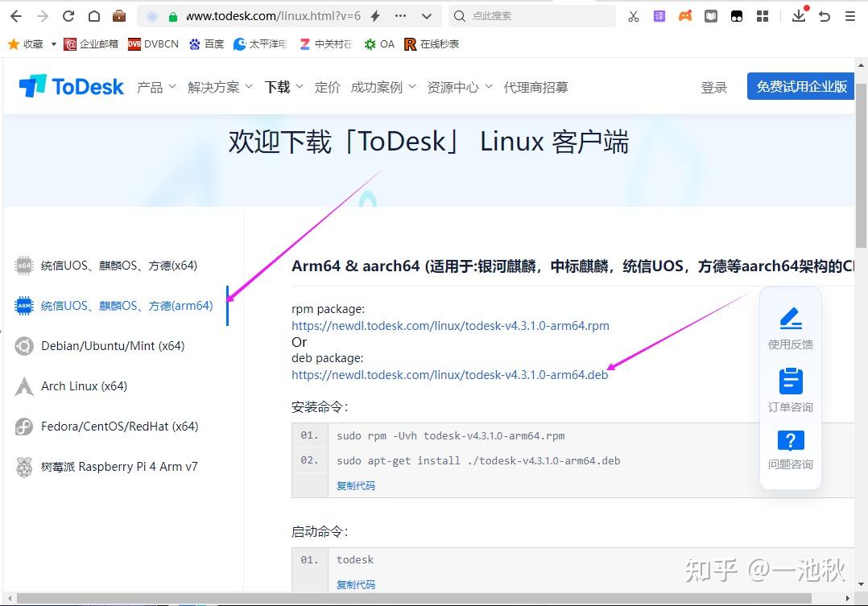The image size is (868, 606).
Task: Expand the address bar history dropdown
Action: point(426,16)
